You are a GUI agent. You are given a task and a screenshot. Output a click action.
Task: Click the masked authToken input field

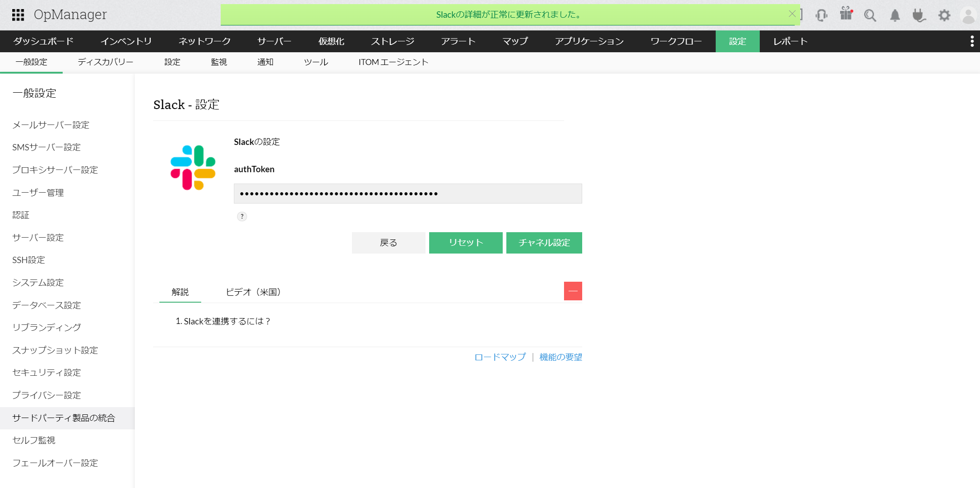(x=407, y=193)
